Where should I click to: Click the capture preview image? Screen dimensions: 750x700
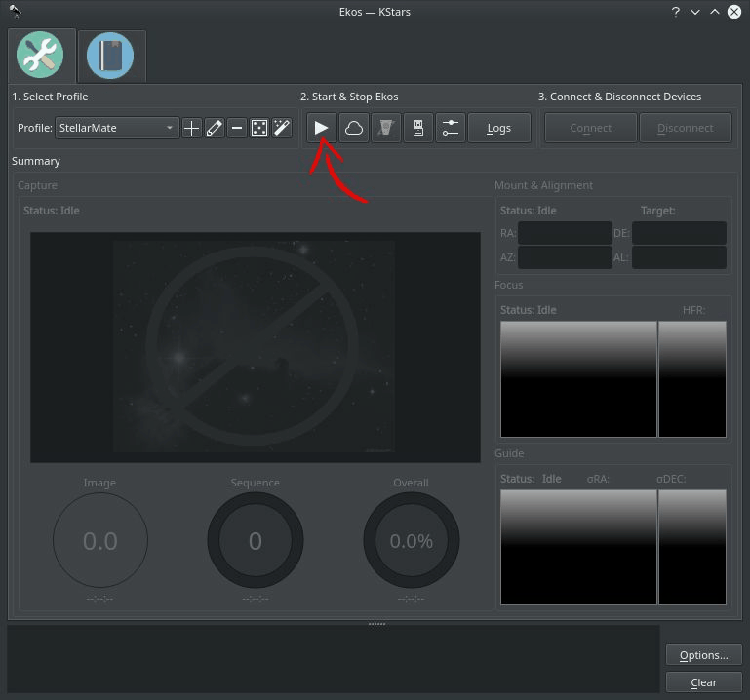[x=256, y=347]
